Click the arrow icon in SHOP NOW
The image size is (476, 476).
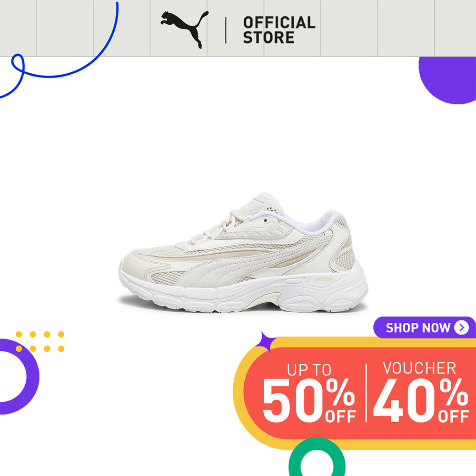(x=461, y=327)
